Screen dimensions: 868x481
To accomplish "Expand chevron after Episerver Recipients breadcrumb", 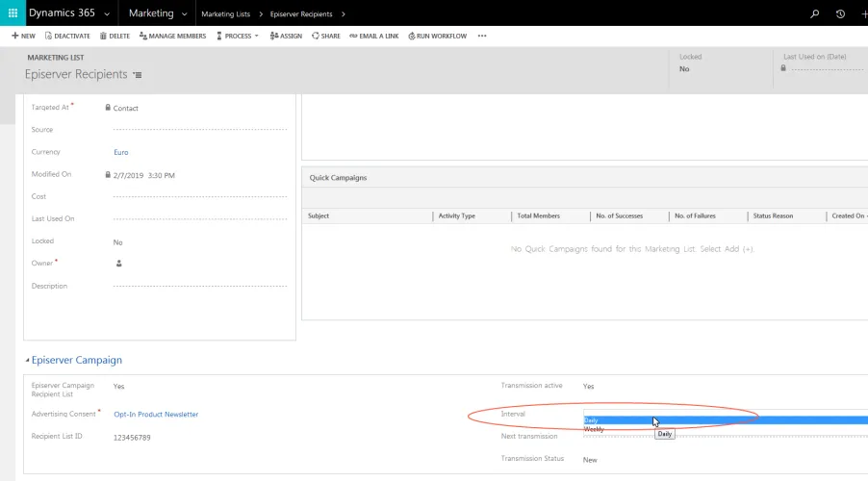I will 344,13.
